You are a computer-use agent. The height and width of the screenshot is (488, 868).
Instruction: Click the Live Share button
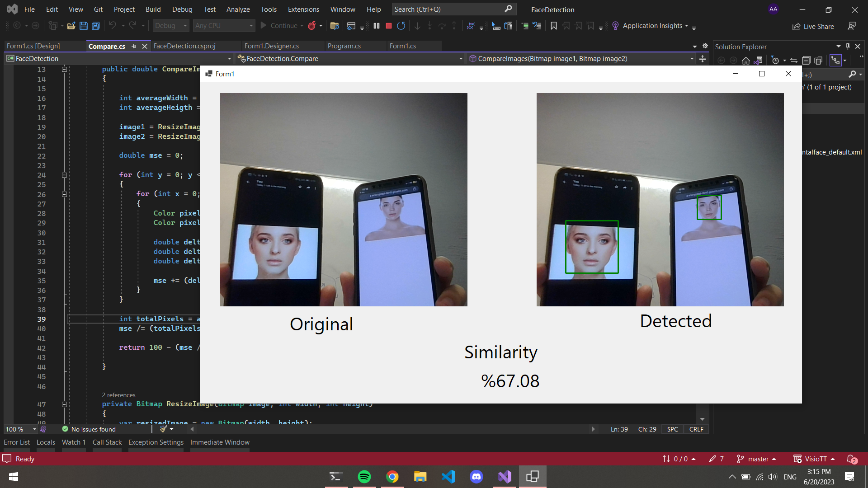[x=813, y=26]
